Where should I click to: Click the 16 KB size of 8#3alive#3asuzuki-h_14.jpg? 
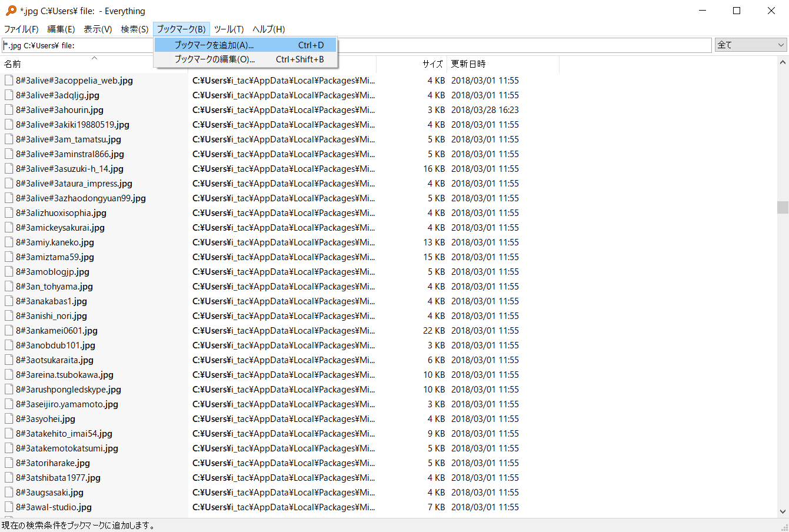click(434, 169)
